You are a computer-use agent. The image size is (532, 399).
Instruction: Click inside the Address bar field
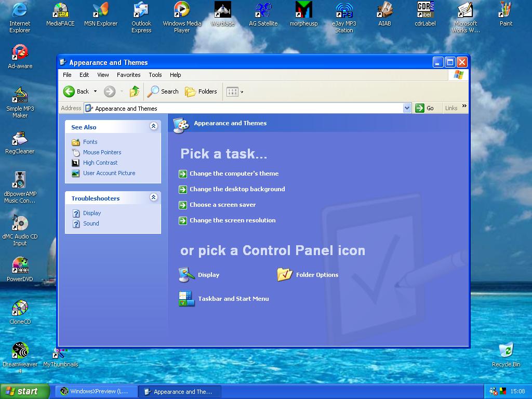(x=244, y=109)
